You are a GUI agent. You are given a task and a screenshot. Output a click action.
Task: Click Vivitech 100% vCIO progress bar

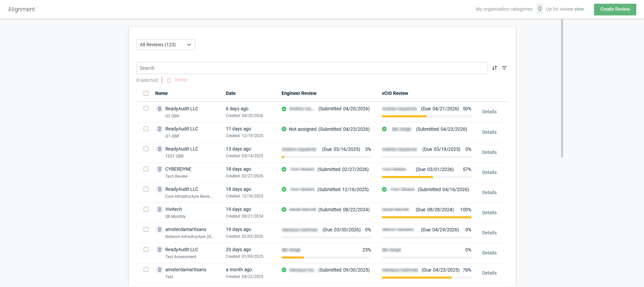point(427,217)
